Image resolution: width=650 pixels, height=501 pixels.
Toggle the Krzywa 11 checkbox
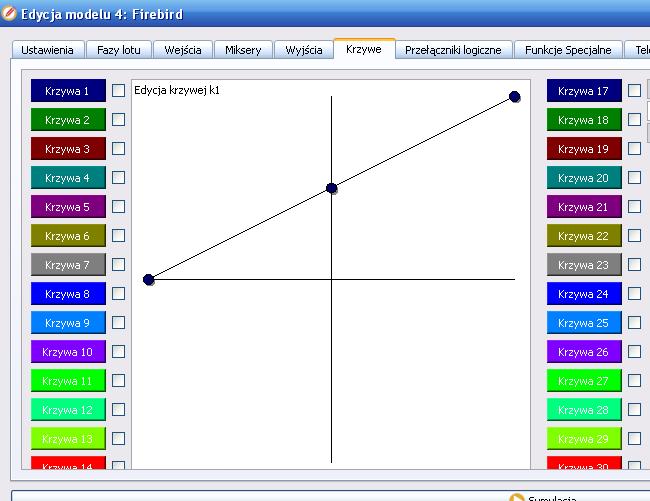[x=119, y=381]
